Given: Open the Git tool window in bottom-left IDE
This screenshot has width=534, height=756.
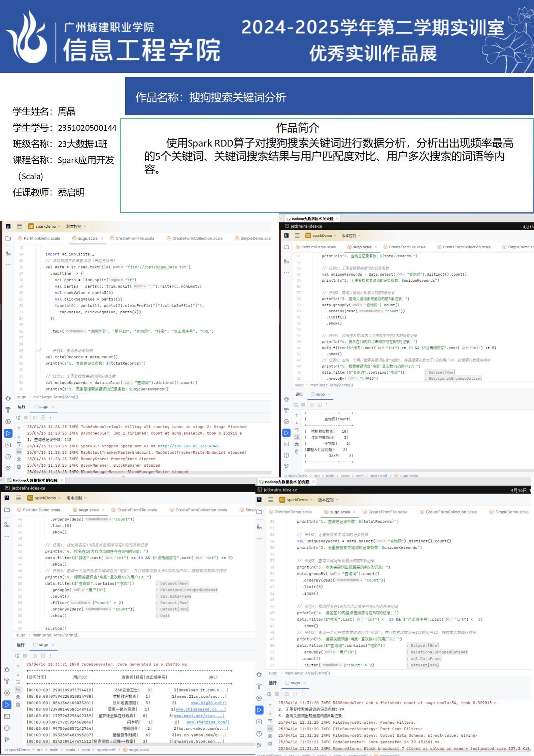Looking at the screenshot, I should [7, 739].
